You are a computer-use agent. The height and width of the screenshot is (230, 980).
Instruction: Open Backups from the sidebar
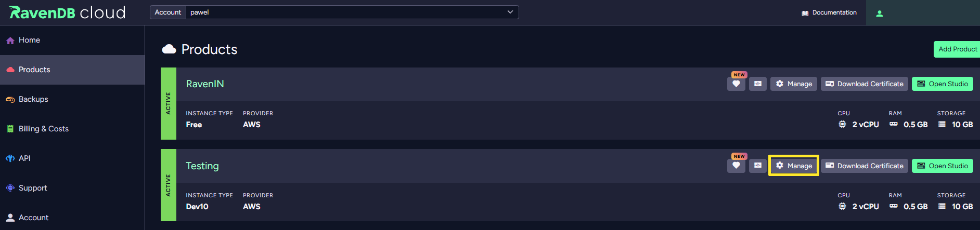33,99
